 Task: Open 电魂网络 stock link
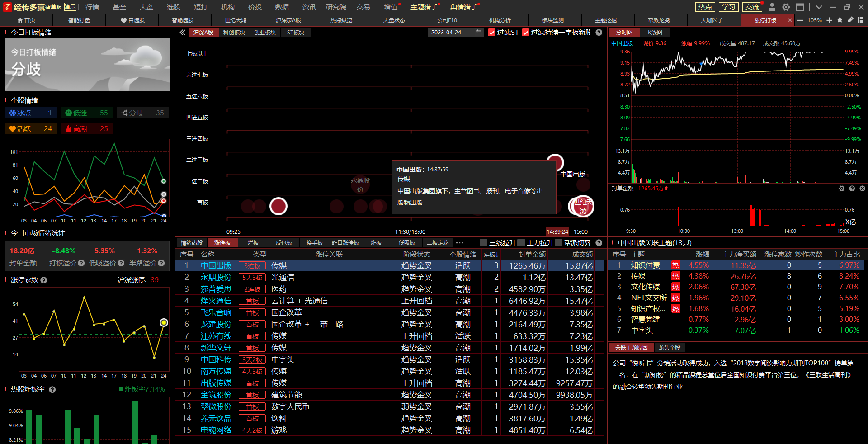[216, 430]
